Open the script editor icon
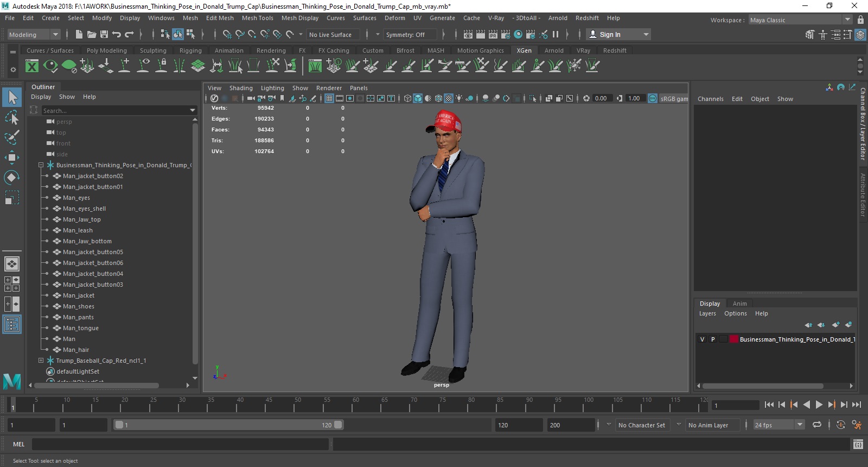 point(858,444)
